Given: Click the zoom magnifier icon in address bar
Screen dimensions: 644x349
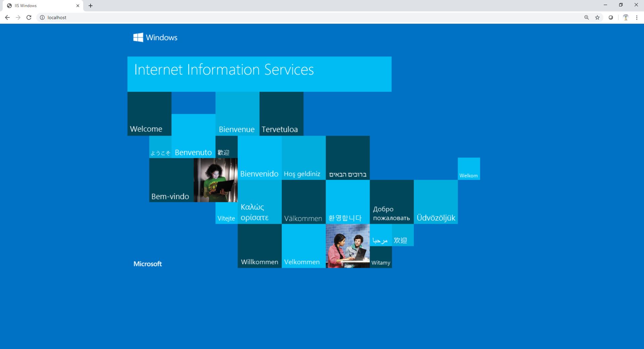Looking at the screenshot, I should click(x=586, y=17).
